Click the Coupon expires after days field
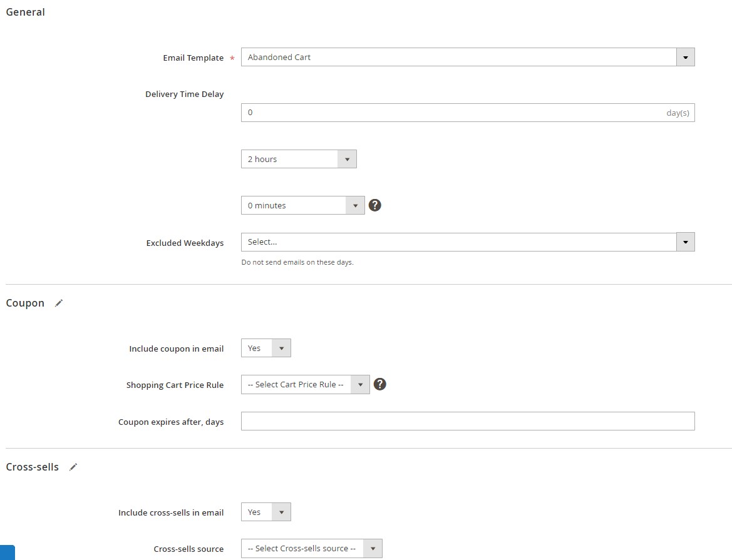The width and height of the screenshot is (732, 560). pyautogui.click(x=467, y=421)
